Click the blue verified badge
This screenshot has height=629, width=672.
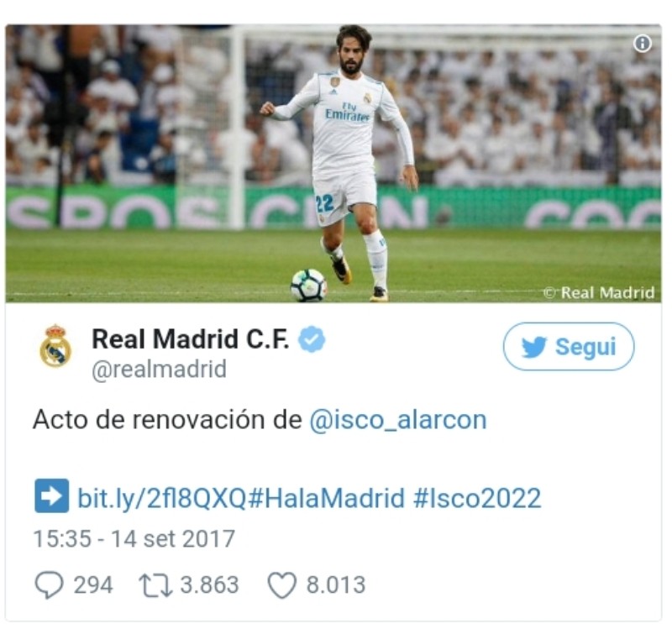point(312,339)
